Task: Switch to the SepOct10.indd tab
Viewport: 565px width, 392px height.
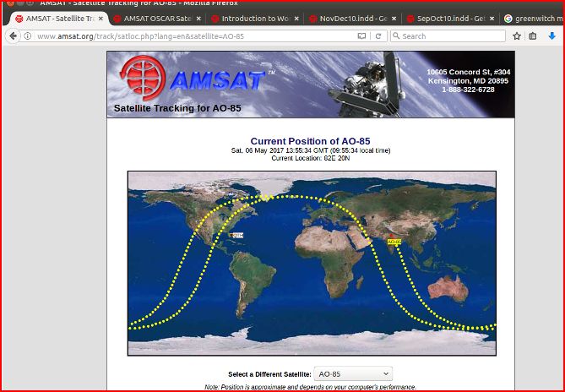Action: [x=450, y=19]
